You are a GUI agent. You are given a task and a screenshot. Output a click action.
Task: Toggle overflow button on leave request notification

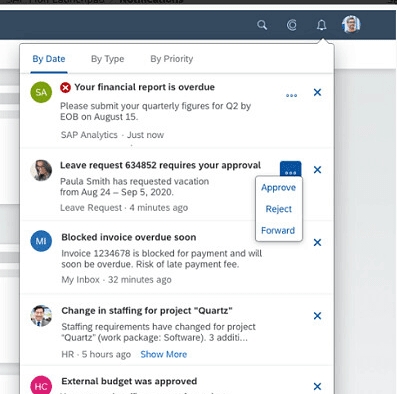pyautogui.click(x=291, y=169)
